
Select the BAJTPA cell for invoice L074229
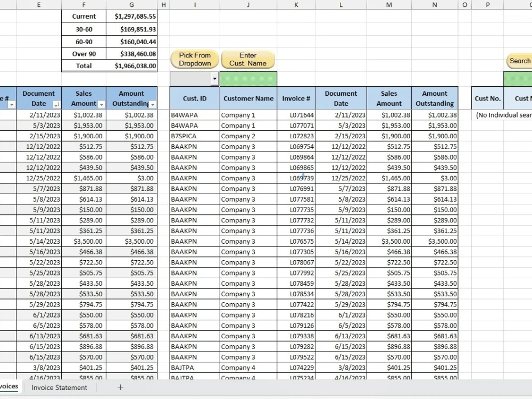click(x=195, y=368)
